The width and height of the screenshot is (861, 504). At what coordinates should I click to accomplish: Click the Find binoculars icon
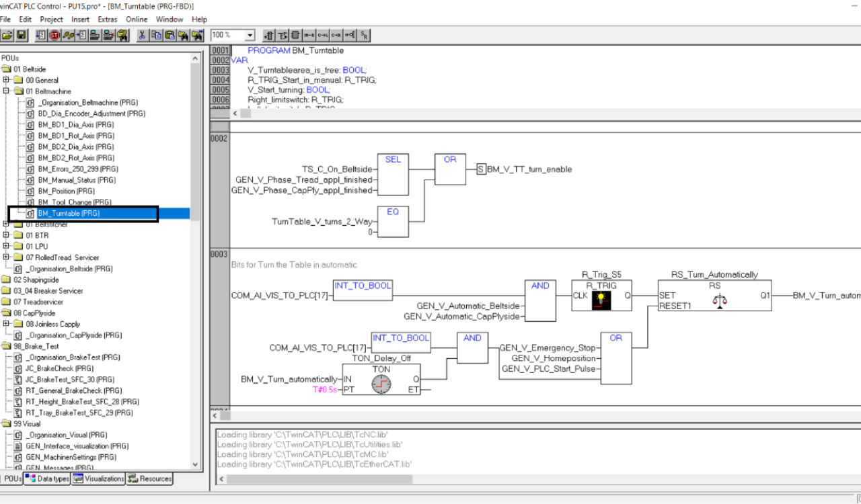click(x=184, y=35)
